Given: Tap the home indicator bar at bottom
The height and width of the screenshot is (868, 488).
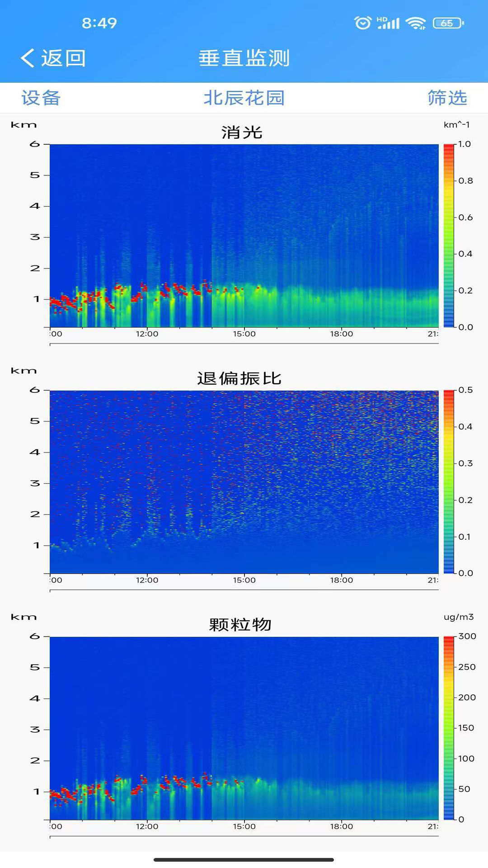Looking at the screenshot, I should tap(244, 859).
